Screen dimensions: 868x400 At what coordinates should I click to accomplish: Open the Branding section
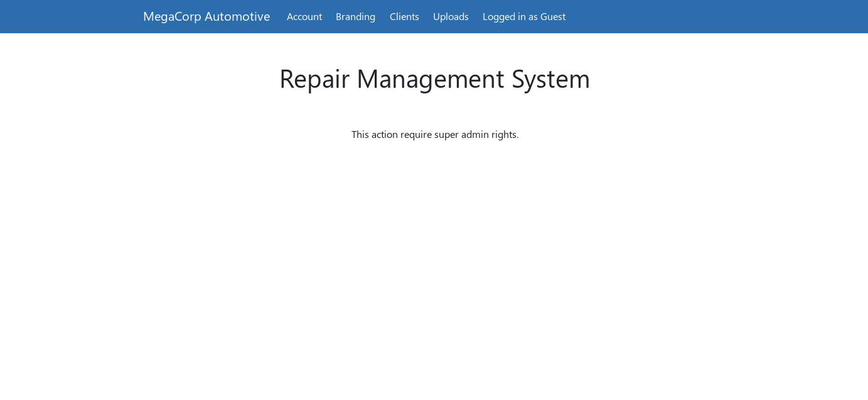[x=355, y=16]
